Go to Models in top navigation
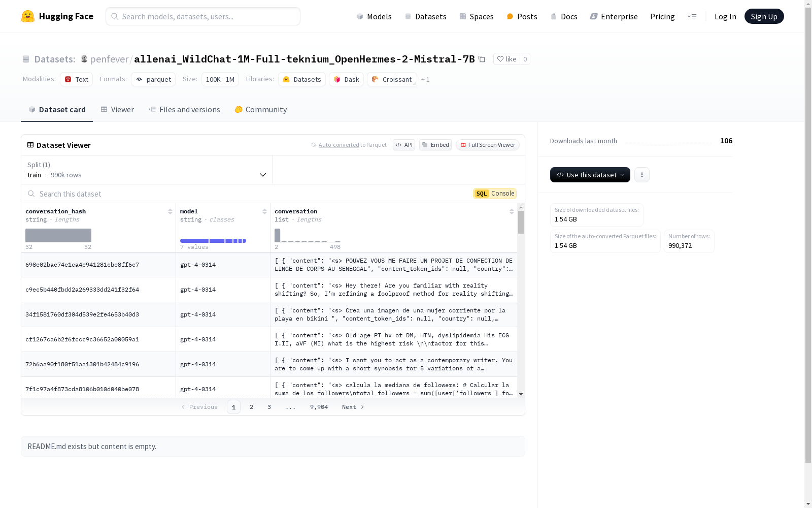Screen dimensions: 812x508 [x=374, y=16]
